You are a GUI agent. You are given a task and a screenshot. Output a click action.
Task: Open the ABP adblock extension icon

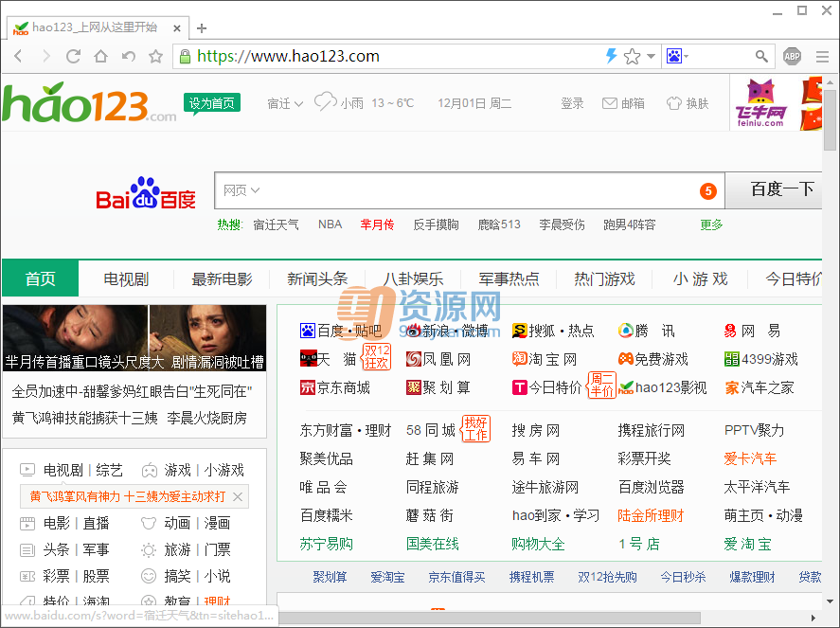(x=792, y=56)
